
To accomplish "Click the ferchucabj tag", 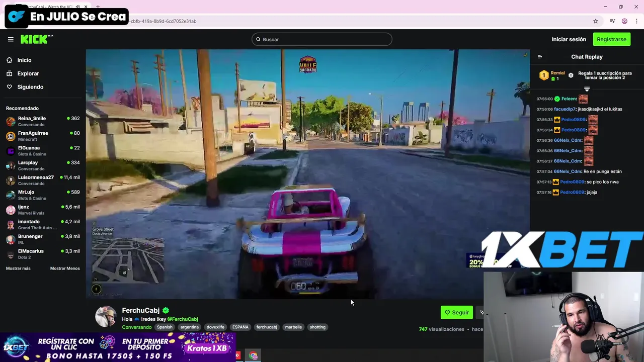I will click(x=267, y=327).
